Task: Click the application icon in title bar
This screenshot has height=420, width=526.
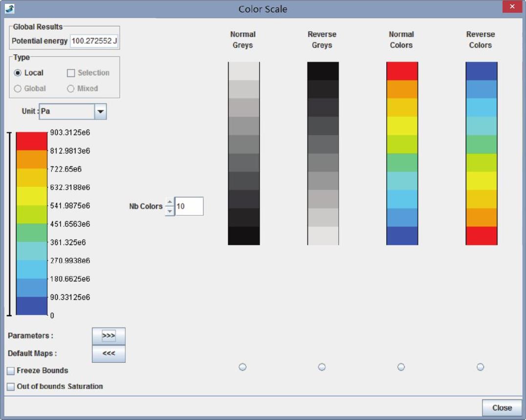Action: (x=10, y=9)
